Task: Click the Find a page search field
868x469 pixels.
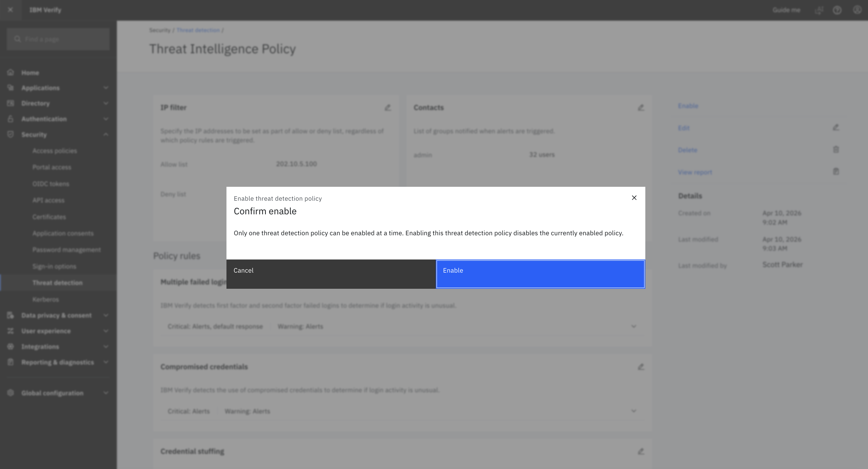Action: point(58,39)
